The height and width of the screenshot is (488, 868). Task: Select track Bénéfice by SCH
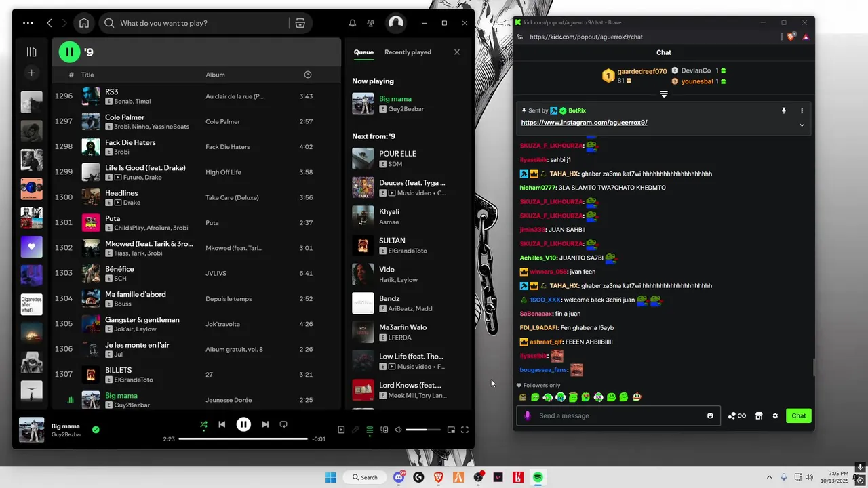pyautogui.click(x=197, y=273)
